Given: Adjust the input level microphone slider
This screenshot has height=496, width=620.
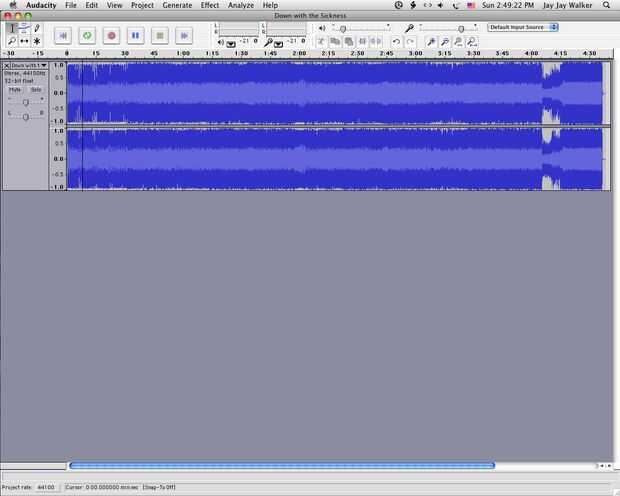Looking at the screenshot, I should 448,28.
